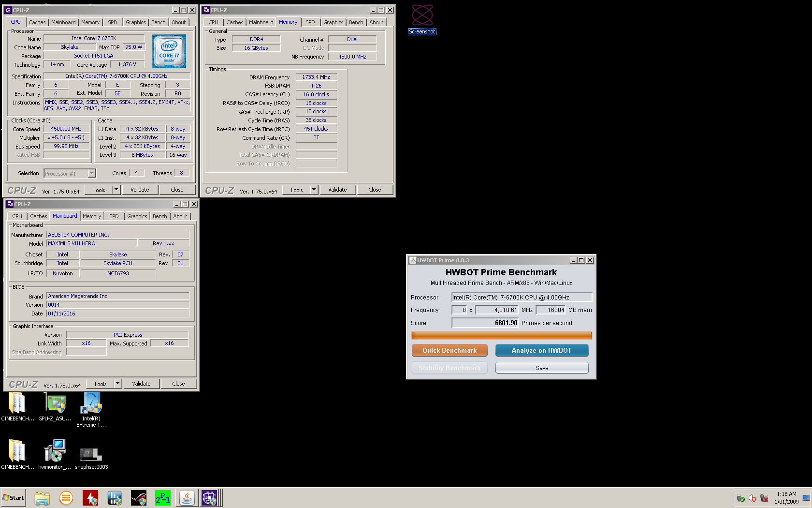This screenshot has height=508, width=812.
Task: Click Validate in the Memory window
Action: click(x=337, y=190)
